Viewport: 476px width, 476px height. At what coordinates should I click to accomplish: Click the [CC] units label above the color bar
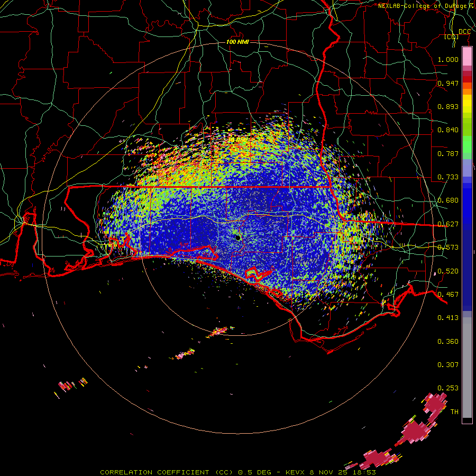click(x=452, y=37)
